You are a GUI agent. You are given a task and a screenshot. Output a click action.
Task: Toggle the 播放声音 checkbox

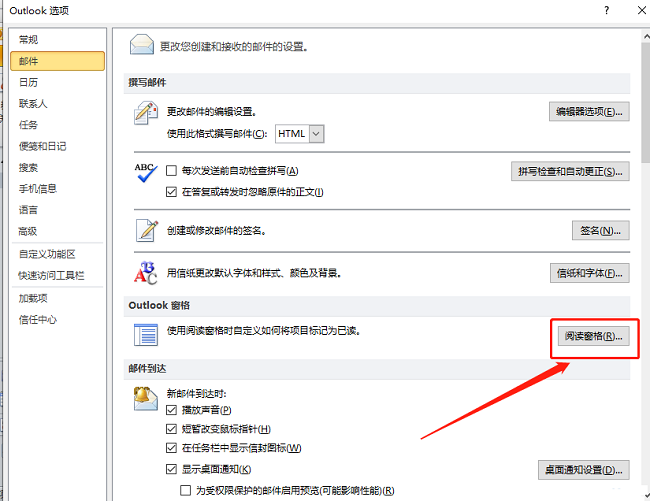coord(171,410)
